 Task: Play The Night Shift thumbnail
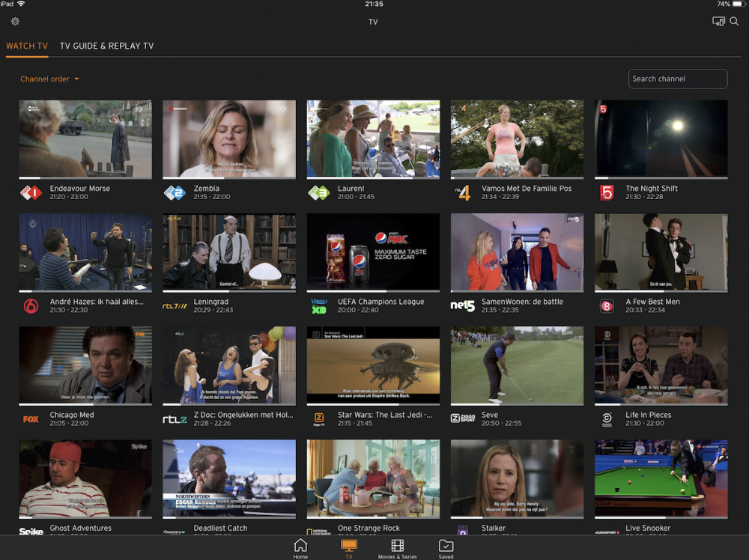point(661,139)
